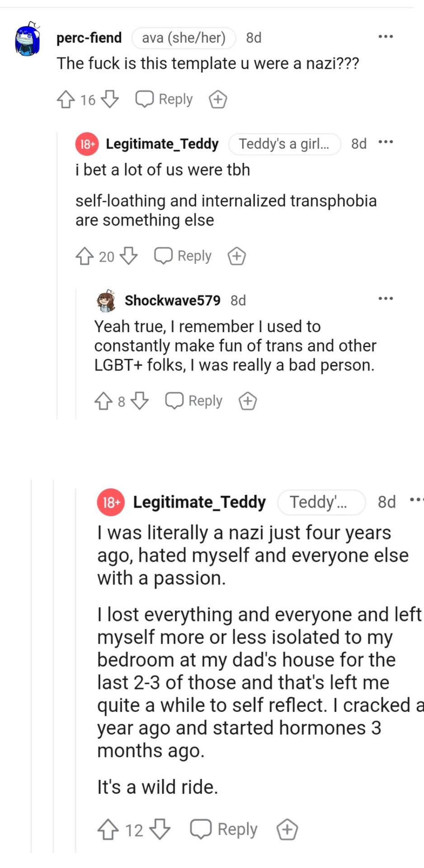Upvote the comment with 12 points
424x868 pixels.
point(108,830)
